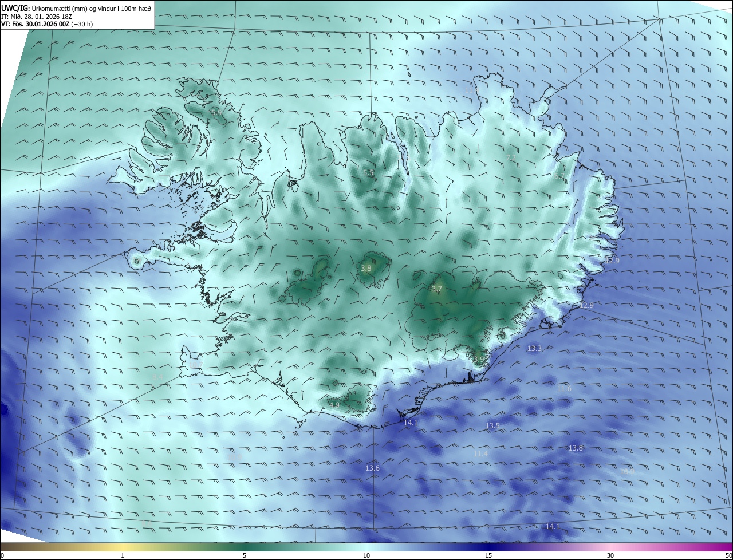Click the 6.7 value in the northeast

click(x=559, y=176)
